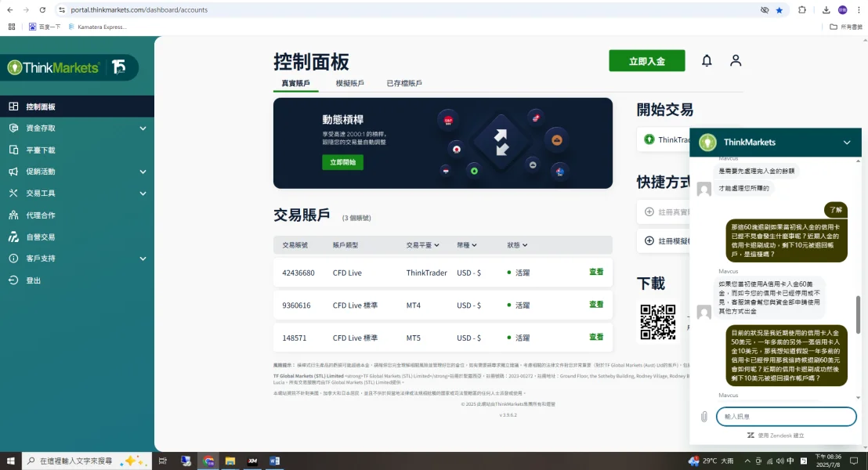
Task: Click 查看 for account 42436680
Action: click(x=596, y=272)
